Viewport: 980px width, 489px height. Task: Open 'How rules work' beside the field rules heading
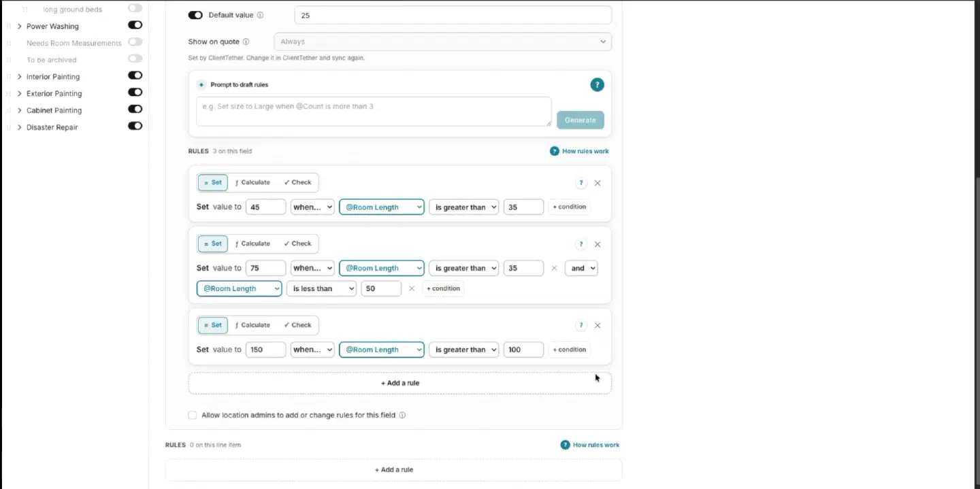579,151
